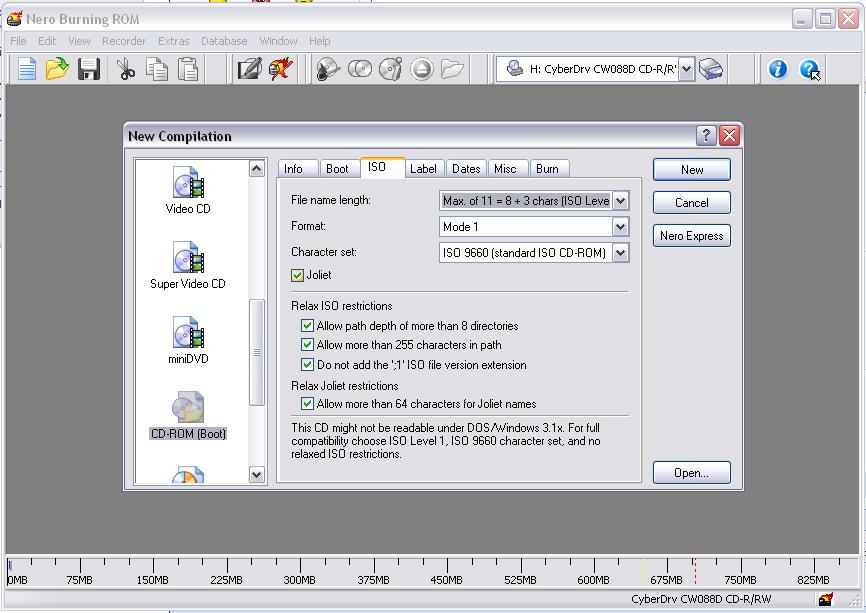Click the Nero app icon in title bar
The width and height of the screenshot is (866, 613).
click(x=14, y=19)
